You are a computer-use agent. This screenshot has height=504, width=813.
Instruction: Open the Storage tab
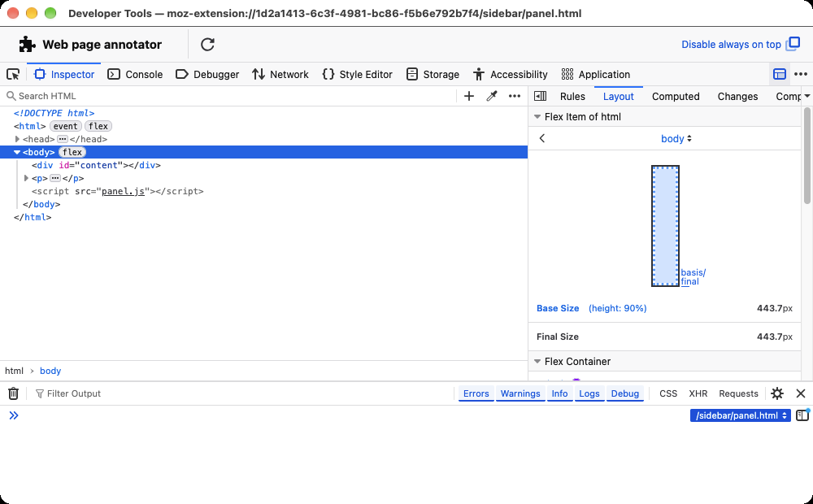[x=433, y=74]
